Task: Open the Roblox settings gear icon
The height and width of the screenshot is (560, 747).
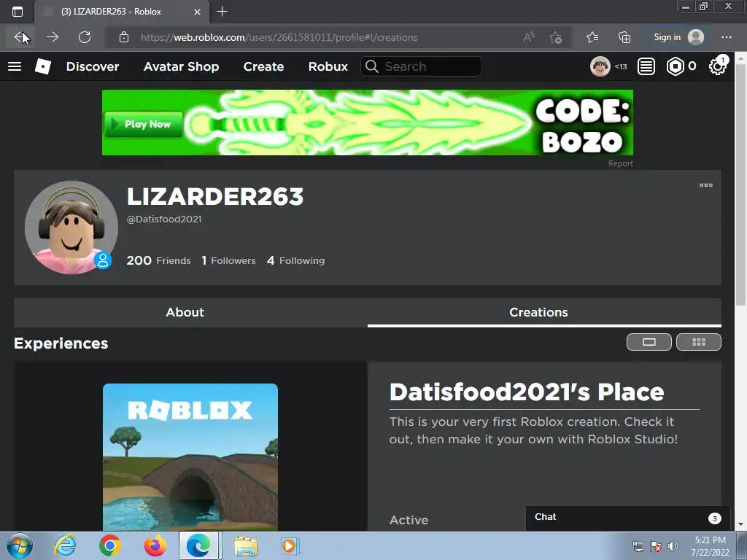Action: (718, 66)
